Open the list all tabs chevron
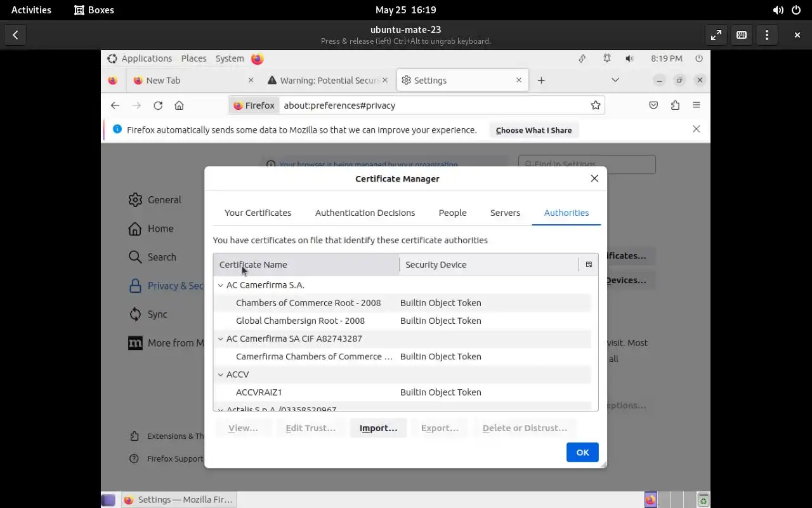The width and height of the screenshot is (812, 508). coord(615,80)
